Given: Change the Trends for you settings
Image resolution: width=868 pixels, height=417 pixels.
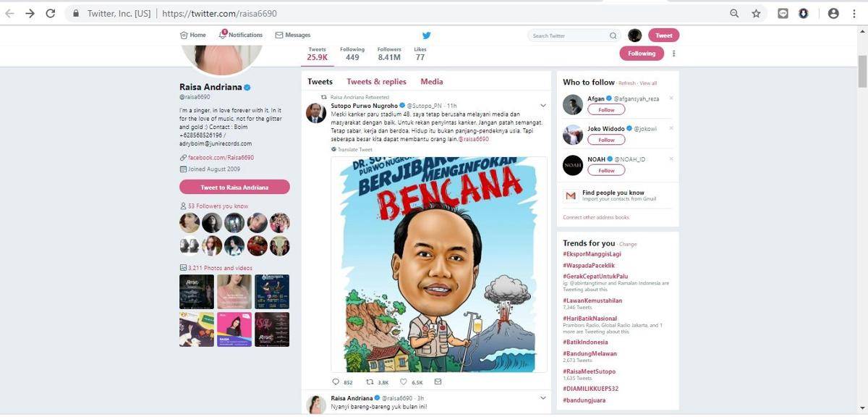Looking at the screenshot, I should coord(628,244).
